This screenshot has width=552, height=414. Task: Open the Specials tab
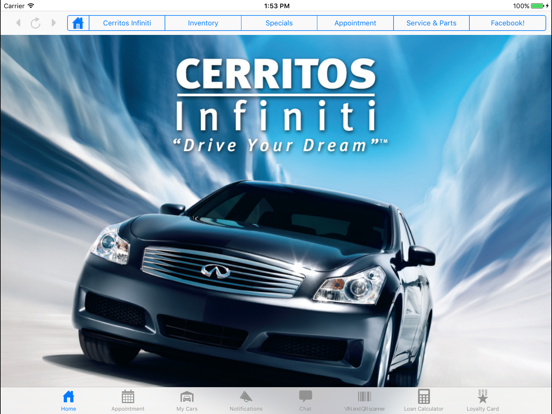click(279, 23)
